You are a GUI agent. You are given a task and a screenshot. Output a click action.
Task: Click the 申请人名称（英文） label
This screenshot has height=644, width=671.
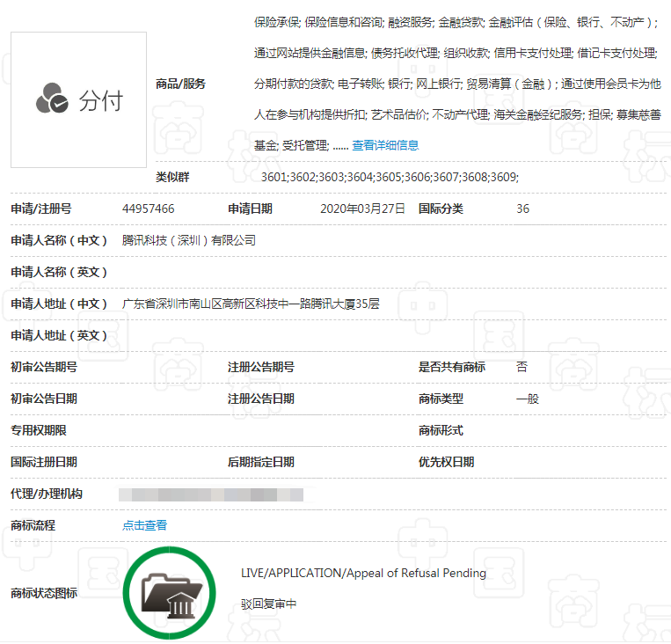coord(59,273)
